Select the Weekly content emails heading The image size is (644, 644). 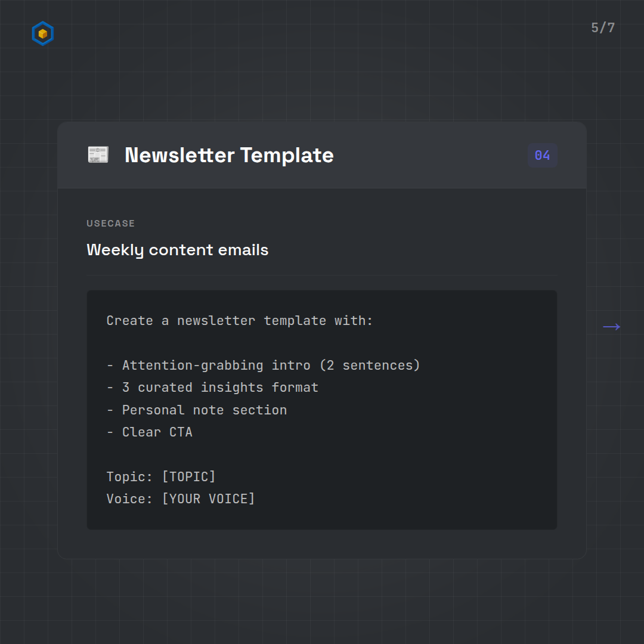[x=177, y=250]
